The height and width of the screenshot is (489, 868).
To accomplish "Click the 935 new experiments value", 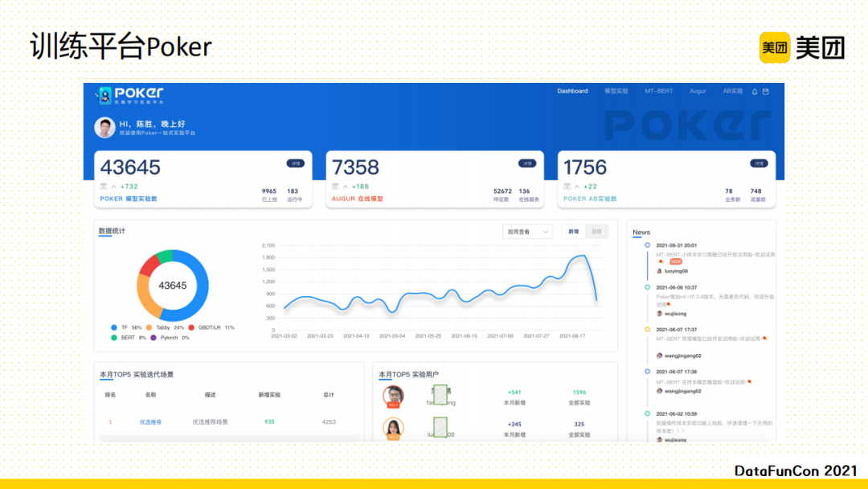I will [x=269, y=422].
